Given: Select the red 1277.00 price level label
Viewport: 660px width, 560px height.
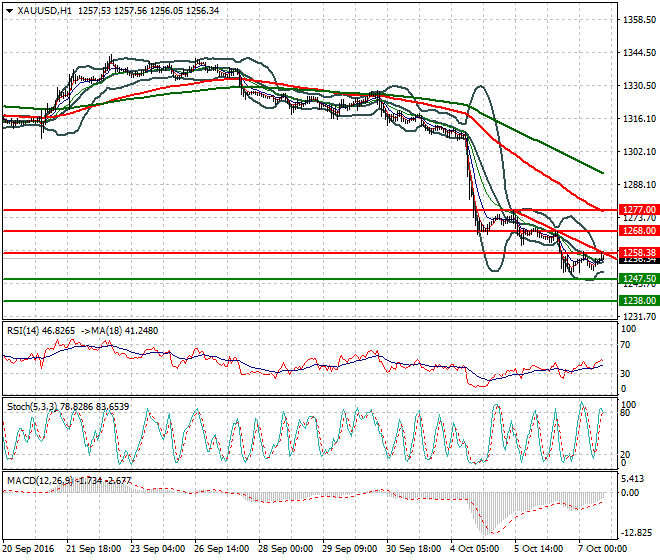Looking at the screenshot, I should [x=639, y=210].
